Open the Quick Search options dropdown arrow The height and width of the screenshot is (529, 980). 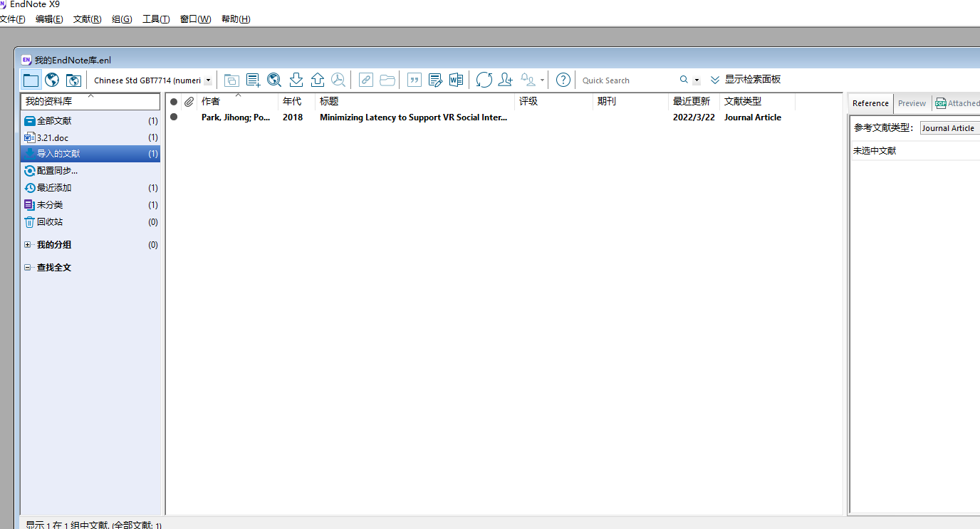pyautogui.click(x=697, y=80)
